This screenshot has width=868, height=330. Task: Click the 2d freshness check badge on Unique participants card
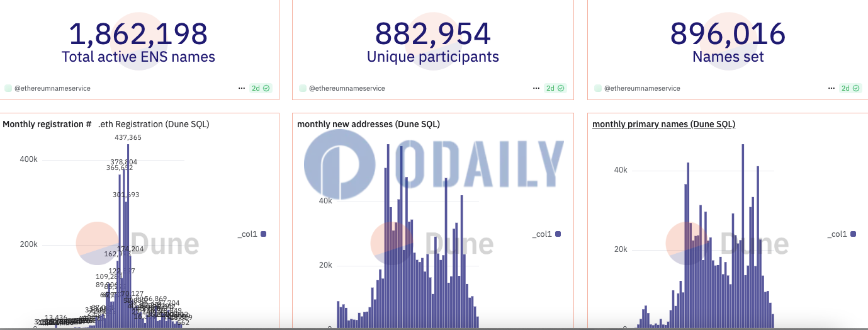pyautogui.click(x=555, y=88)
